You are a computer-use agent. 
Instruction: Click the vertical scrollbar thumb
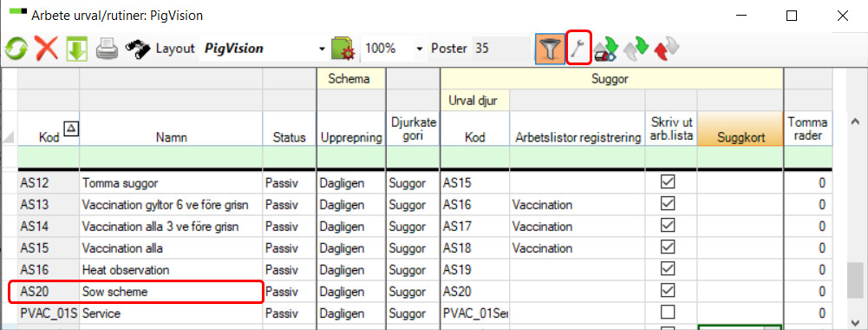(854, 280)
